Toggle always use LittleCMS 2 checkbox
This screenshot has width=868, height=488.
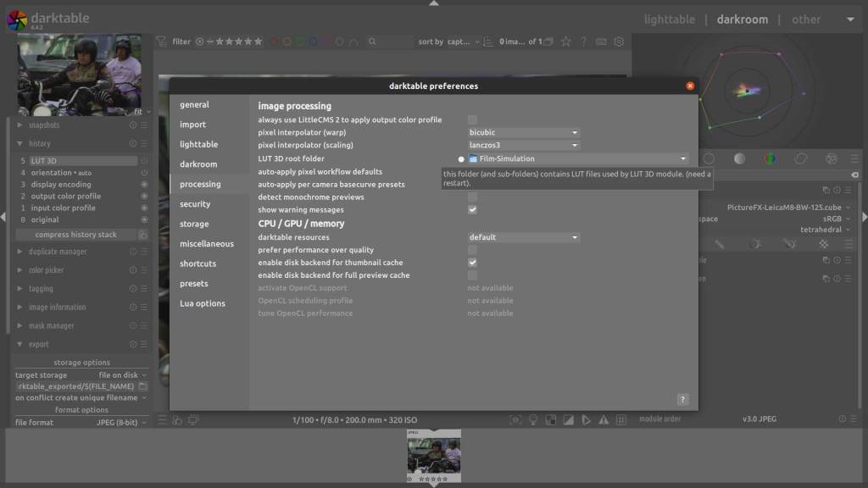coord(472,119)
